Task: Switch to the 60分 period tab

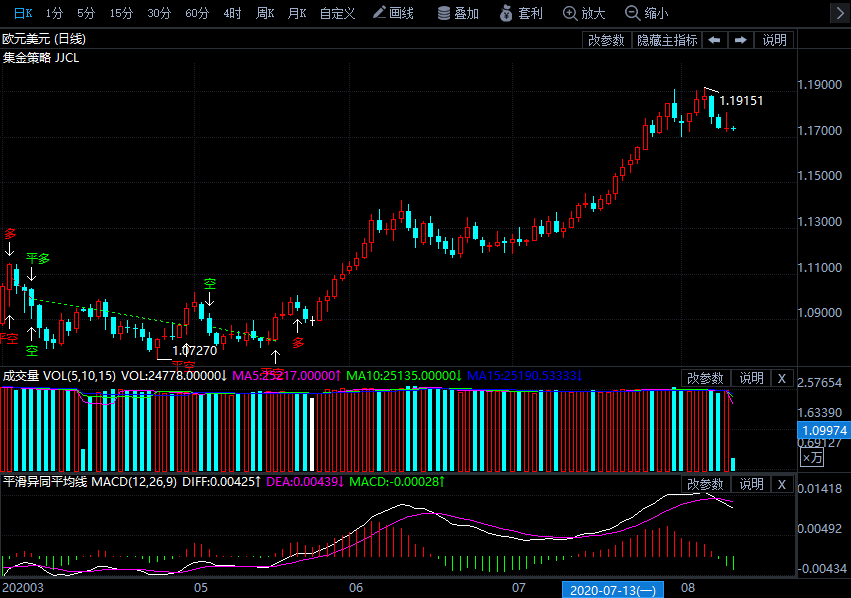Action: tap(197, 13)
